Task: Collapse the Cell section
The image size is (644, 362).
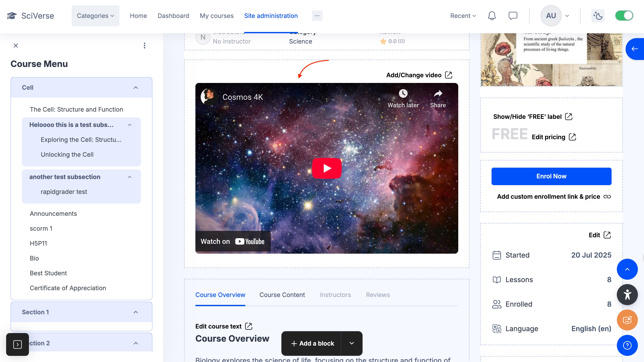Action: click(136, 88)
